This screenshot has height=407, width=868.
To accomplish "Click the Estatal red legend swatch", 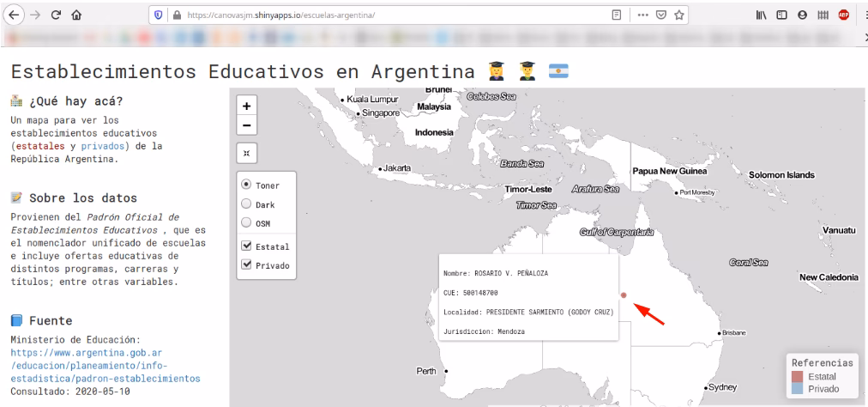I will [x=797, y=376].
